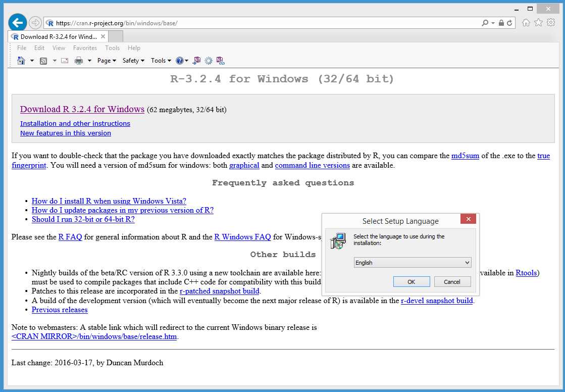The height and width of the screenshot is (392, 565).
Task: Open the Previous releases link
Action: (60, 310)
